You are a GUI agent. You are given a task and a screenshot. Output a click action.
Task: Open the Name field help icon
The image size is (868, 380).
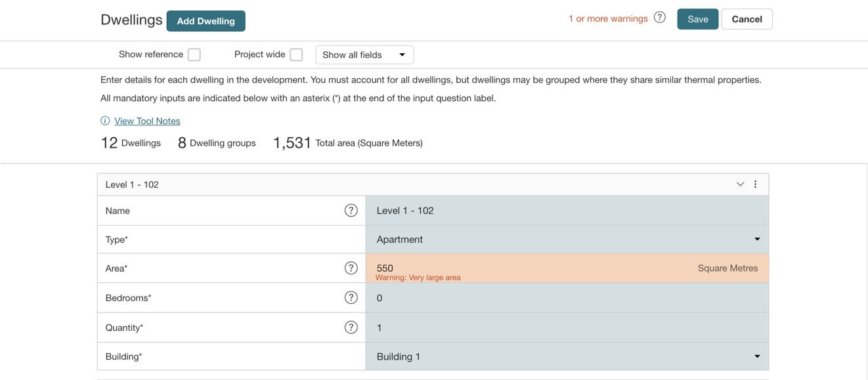(x=351, y=211)
